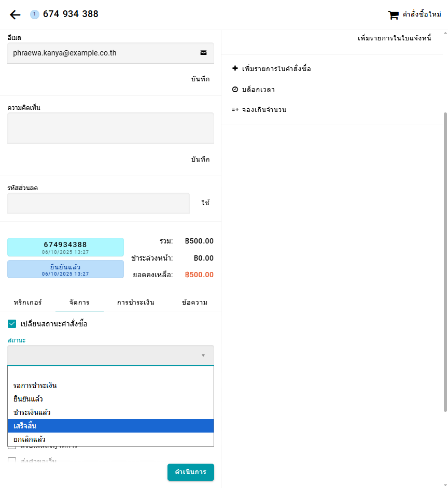Collapse the สถานะ dropdown via its arrow

(x=203, y=355)
